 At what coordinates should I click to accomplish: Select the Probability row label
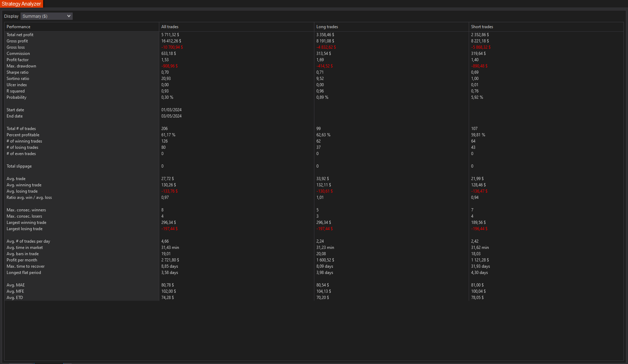[16, 97]
